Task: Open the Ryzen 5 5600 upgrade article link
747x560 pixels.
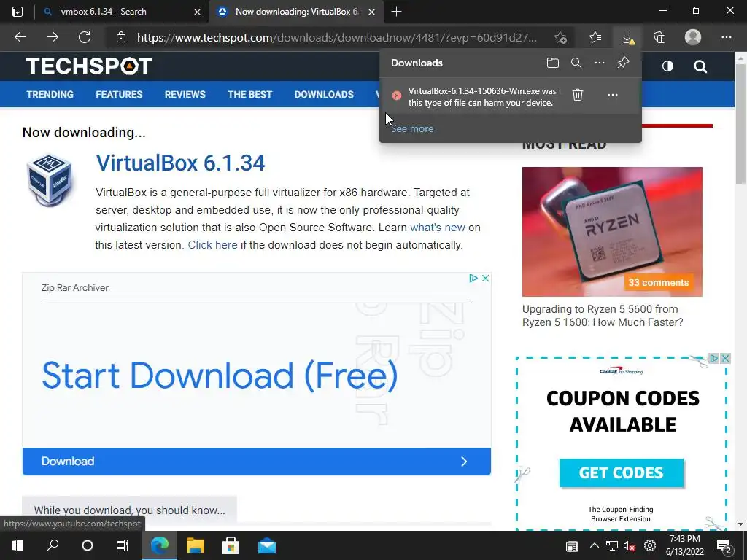Action: click(x=603, y=316)
